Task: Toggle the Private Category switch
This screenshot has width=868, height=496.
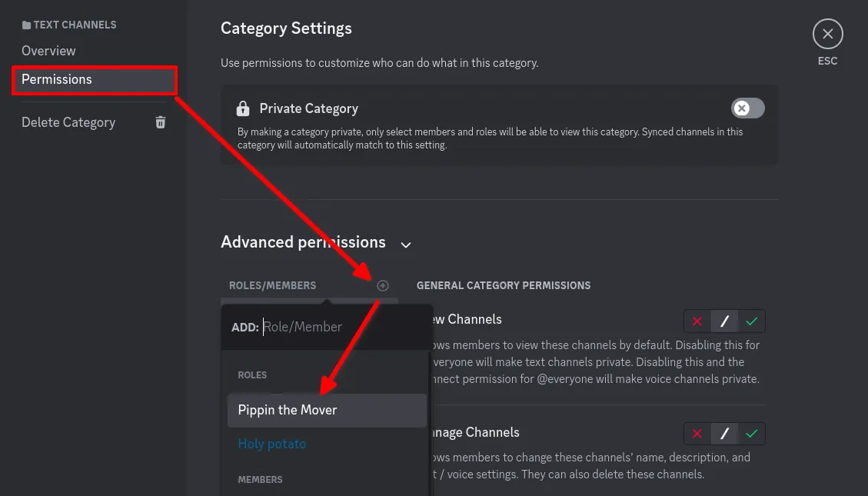Action: coord(747,108)
